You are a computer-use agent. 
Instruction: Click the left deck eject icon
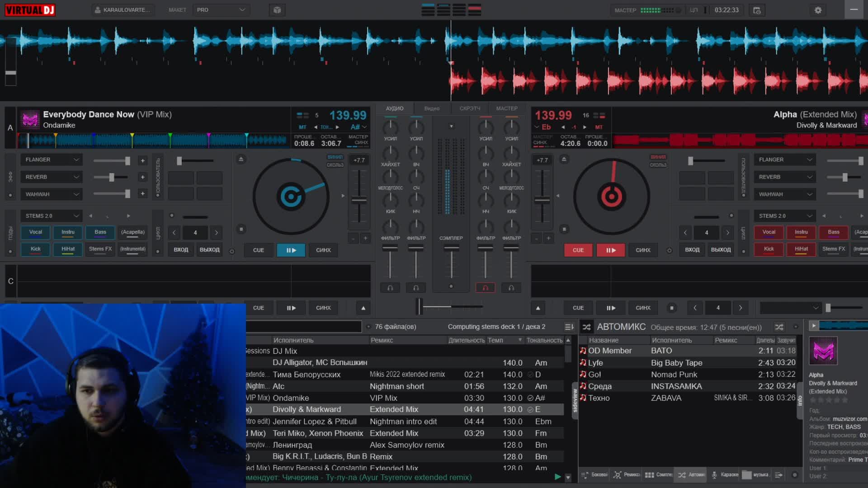coord(241,159)
